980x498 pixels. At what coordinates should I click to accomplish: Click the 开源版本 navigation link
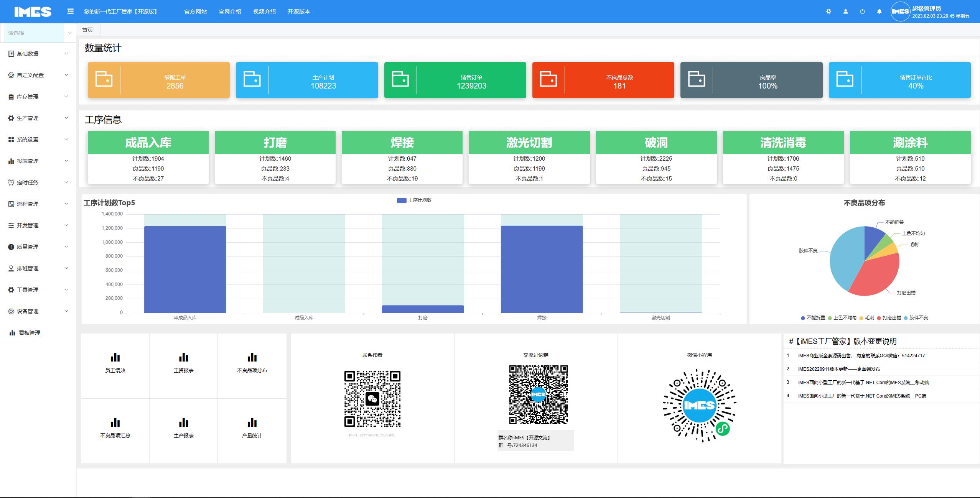[x=299, y=12]
